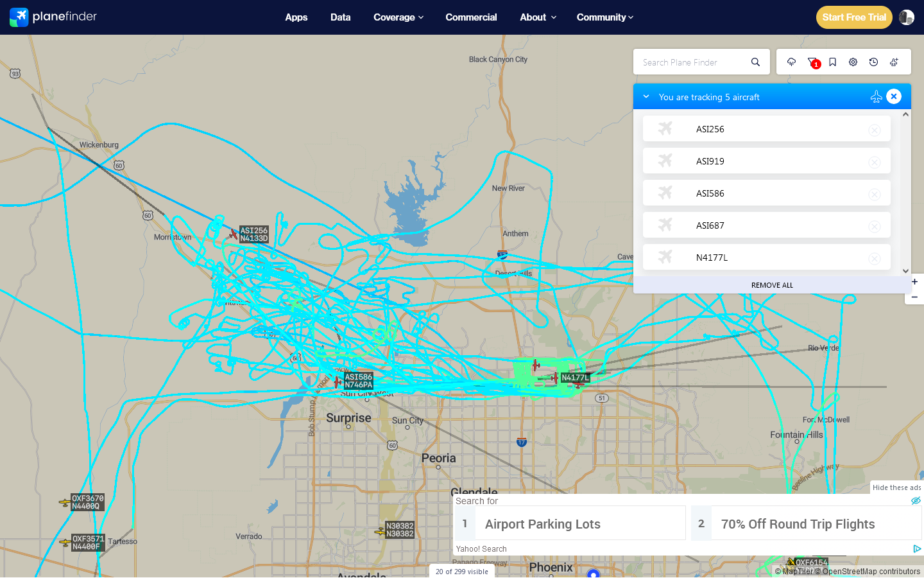Screen dimensions: 924x578
Task: Click the blue location marker near Phoenix
Action: 594,574
